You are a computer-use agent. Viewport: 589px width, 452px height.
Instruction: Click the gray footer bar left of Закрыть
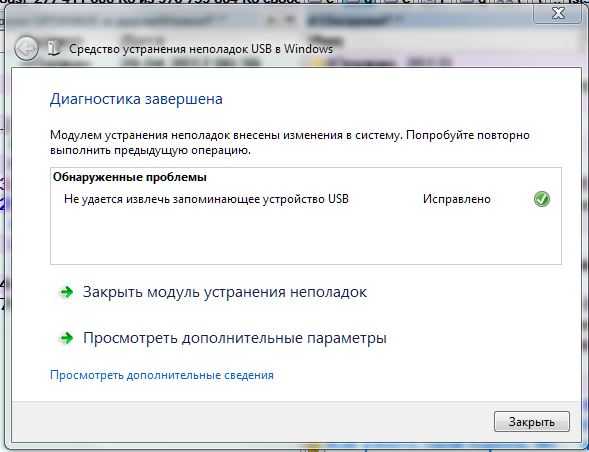pos(252,422)
